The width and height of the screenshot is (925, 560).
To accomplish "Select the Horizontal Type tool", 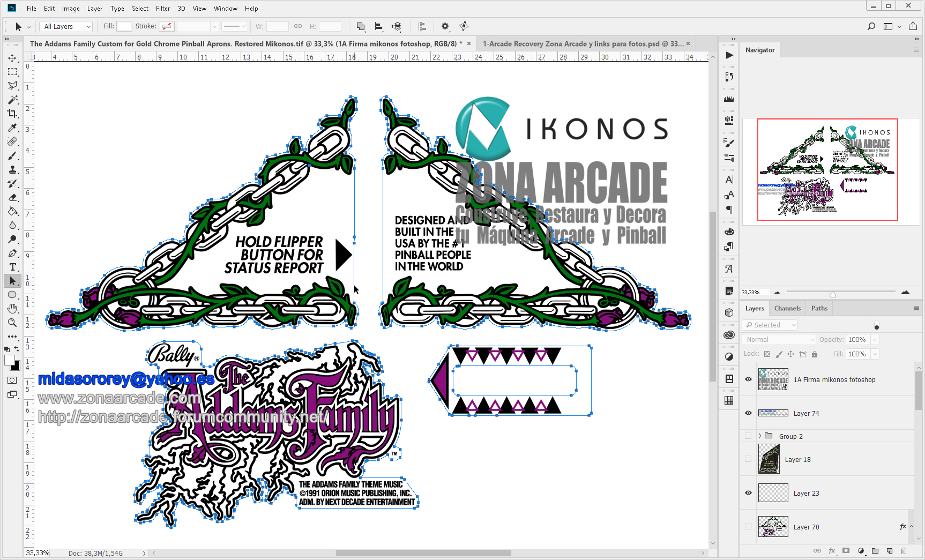I will (12, 267).
